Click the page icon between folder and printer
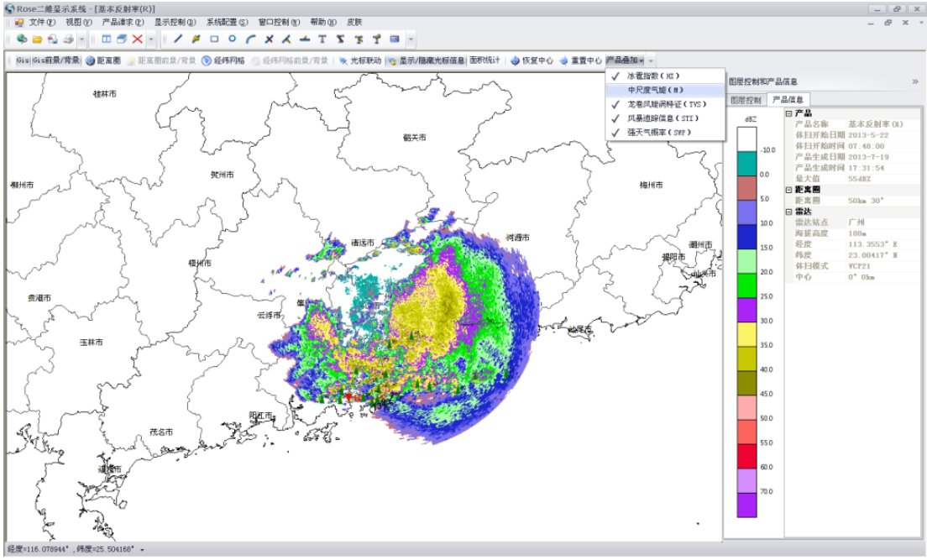927x560 pixels. [x=53, y=39]
